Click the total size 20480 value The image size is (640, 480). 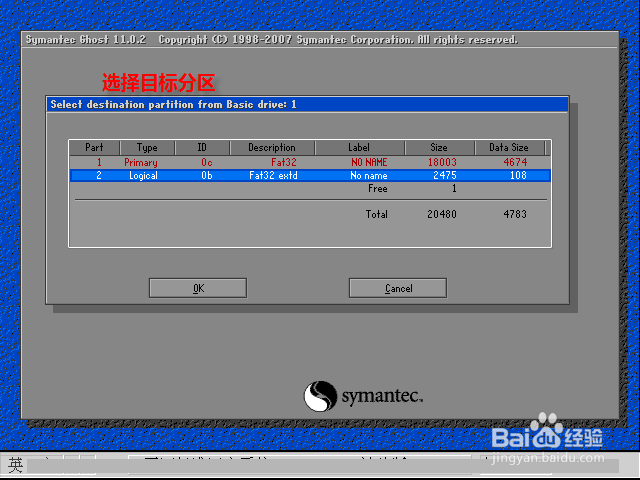442,214
